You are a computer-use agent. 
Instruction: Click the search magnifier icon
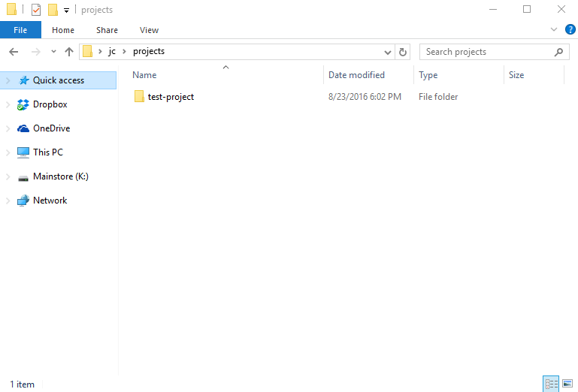point(558,52)
